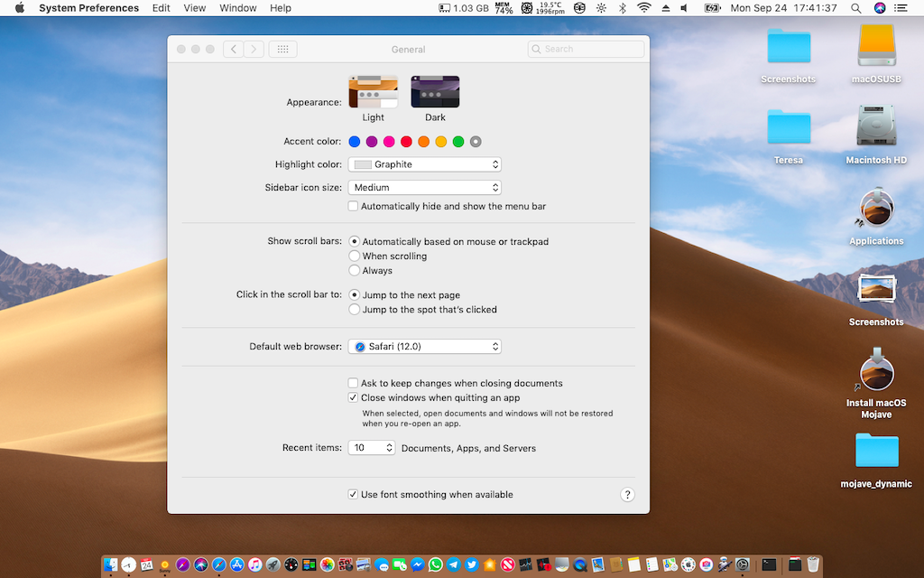Viewport: 924px width, 578px height.
Task: Open Notes app in the Dock
Action: [x=634, y=564]
